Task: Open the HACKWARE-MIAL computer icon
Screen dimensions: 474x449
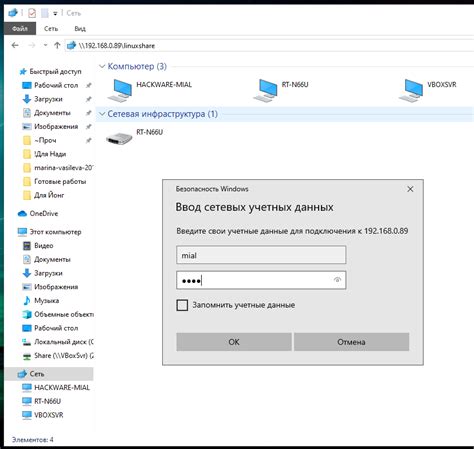Action: pos(120,90)
